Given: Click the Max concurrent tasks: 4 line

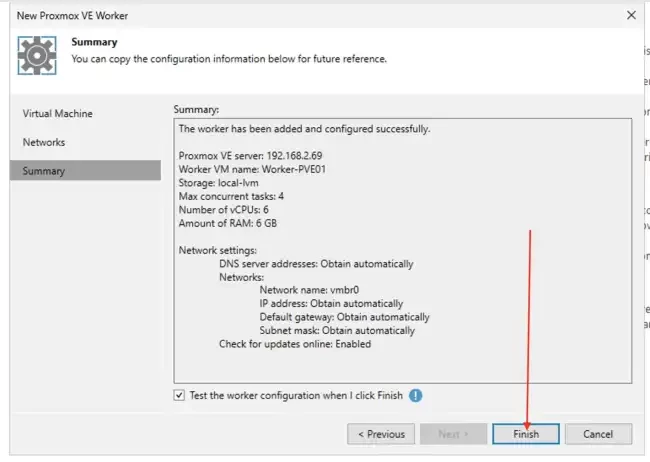Looking at the screenshot, I should (x=231, y=196).
